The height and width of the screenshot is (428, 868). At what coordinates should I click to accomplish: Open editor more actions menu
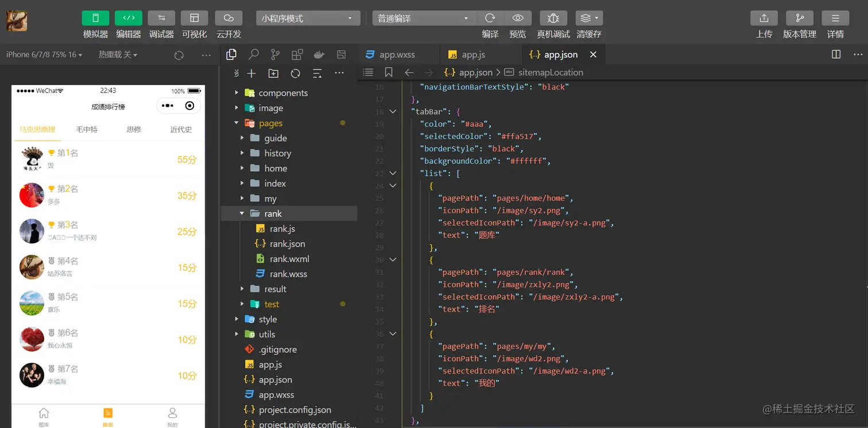click(x=858, y=55)
